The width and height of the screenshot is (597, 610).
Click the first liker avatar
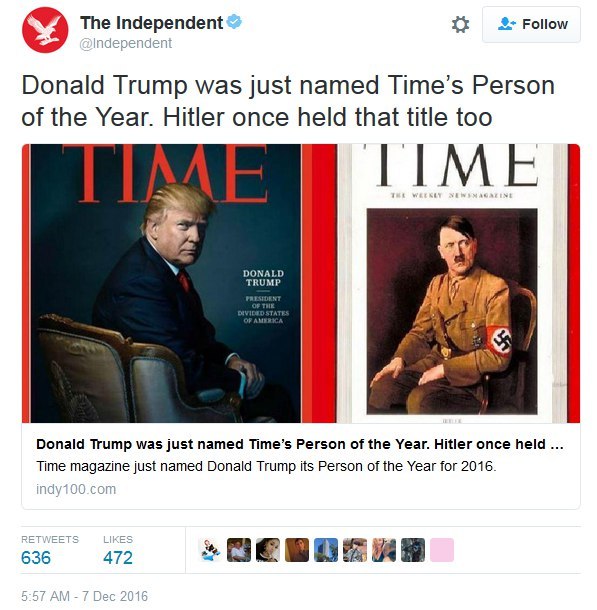(x=210, y=550)
